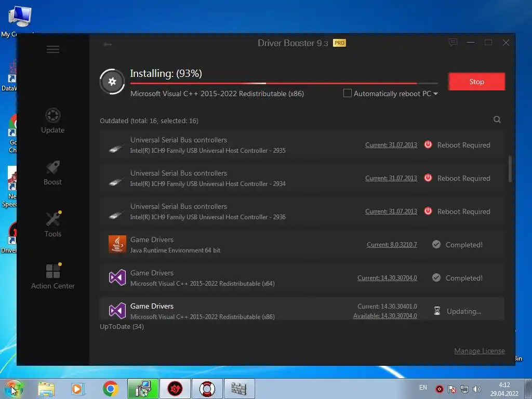532x399 pixels.
Task: Click Completed checkmark for Java Runtime
Action: [436, 244]
